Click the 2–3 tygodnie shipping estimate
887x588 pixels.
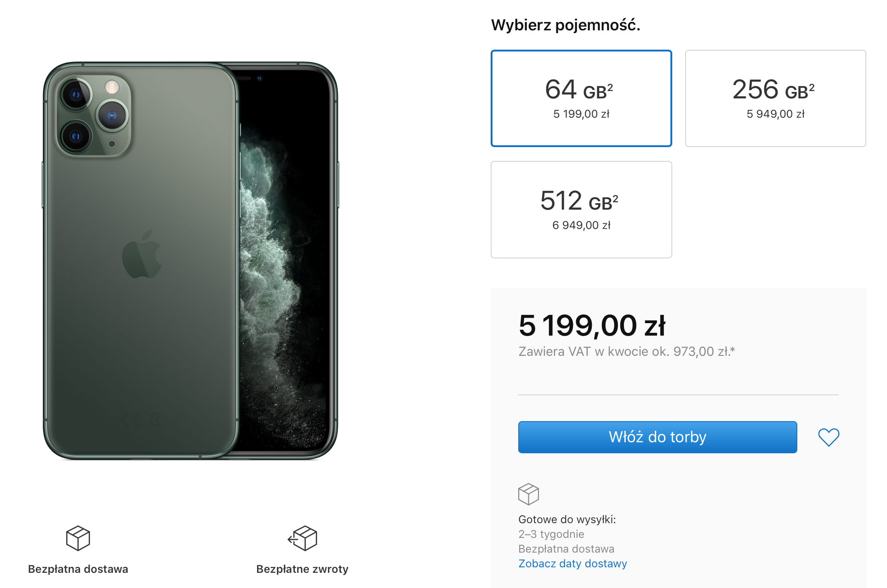coord(551,534)
